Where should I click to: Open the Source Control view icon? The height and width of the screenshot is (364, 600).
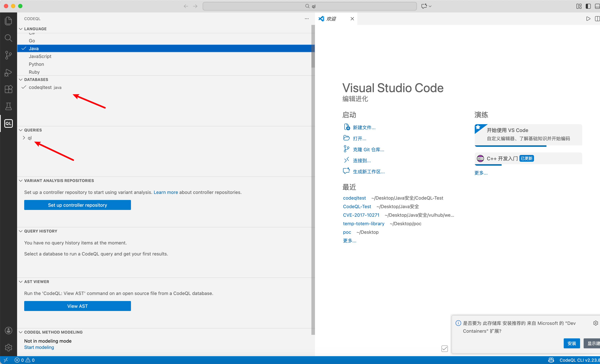(x=8, y=55)
